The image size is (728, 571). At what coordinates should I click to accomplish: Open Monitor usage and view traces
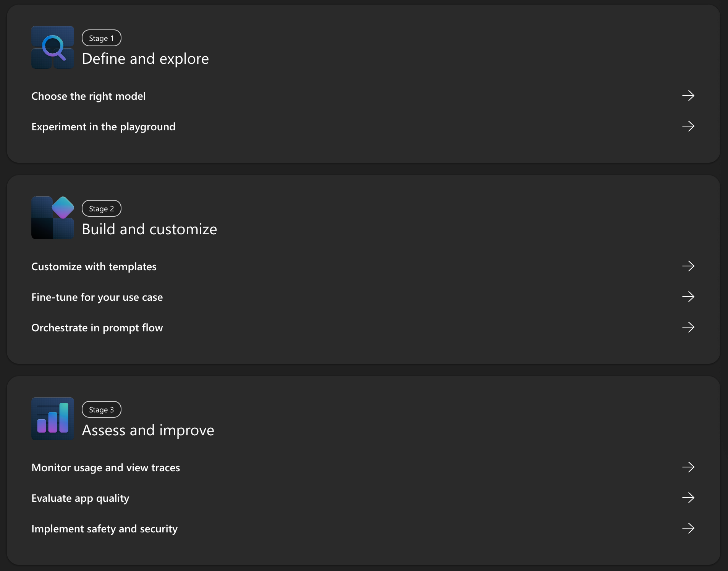[106, 467]
